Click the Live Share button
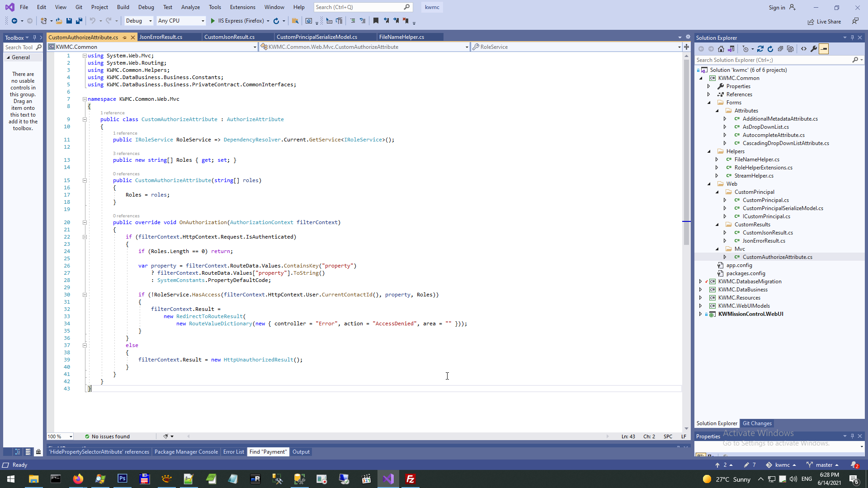The height and width of the screenshot is (488, 868). (x=825, y=22)
